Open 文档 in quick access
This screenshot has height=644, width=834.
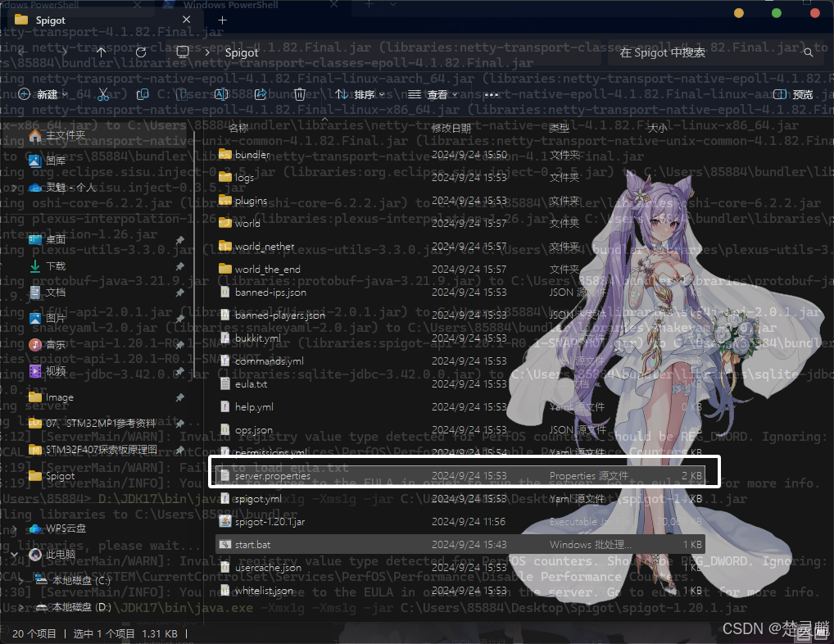click(x=48, y=292)
